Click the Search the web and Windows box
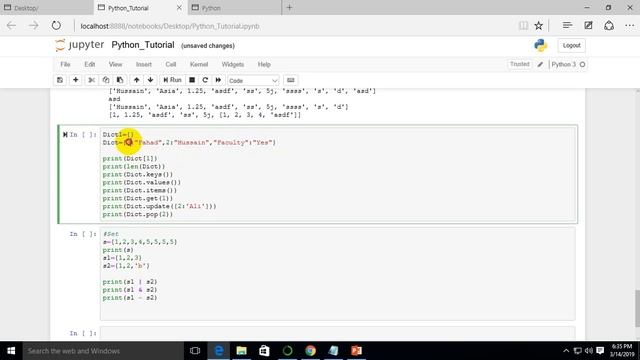 pyautogui.click(x=102, y=351)
